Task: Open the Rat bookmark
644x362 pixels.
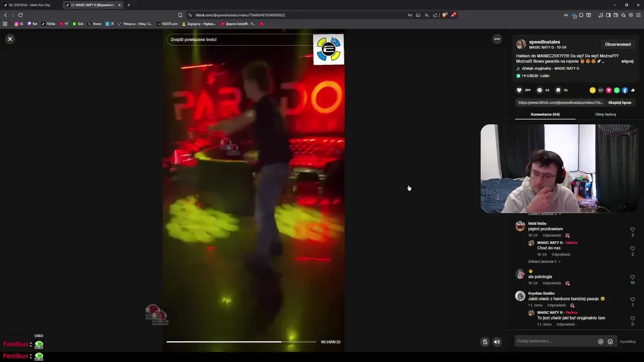Action: (32, 24)
